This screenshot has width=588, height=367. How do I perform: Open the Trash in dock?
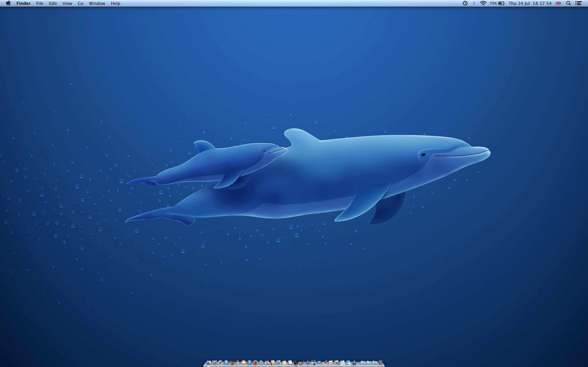pyautogui.click(x=381, y=363)
